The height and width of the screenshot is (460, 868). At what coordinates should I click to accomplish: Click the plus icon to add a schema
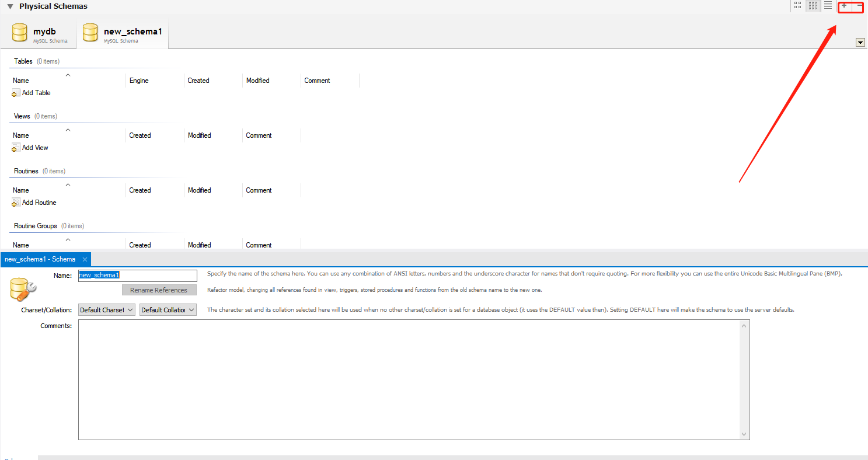(844, 6)
